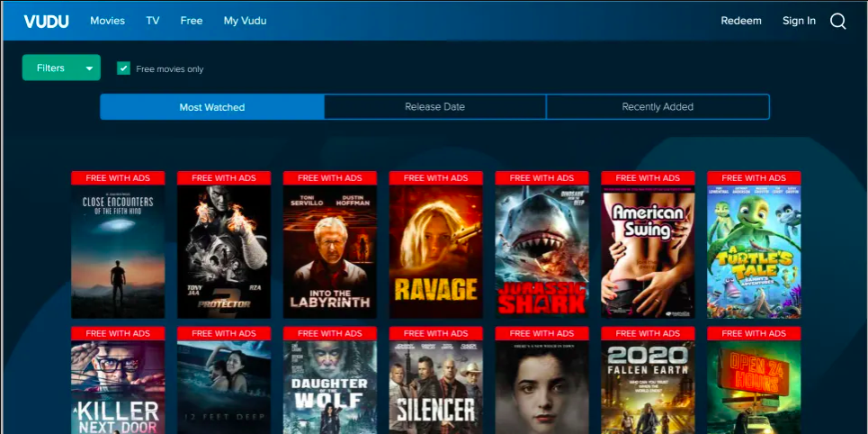Image resolution: width=868 pixels, height=434 pixels.
Task: Click Free With Ads banner above Jurassic Shark
Action: click(x=542, y=178)
